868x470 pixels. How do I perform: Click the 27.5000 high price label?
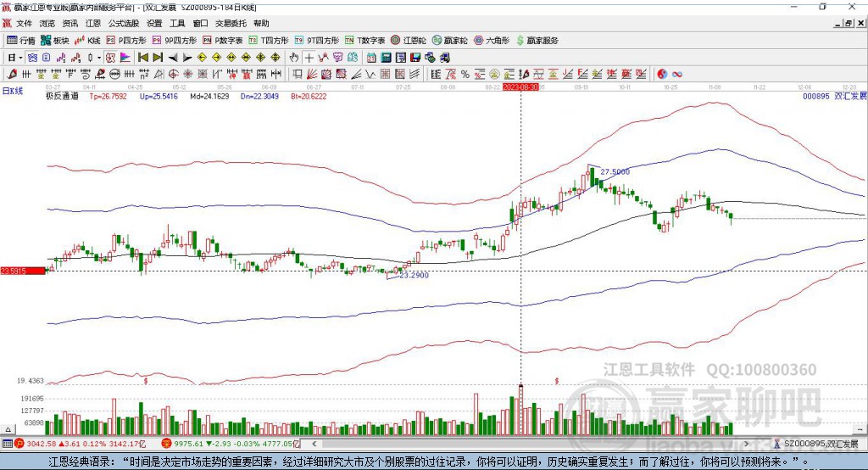point(615,172)
